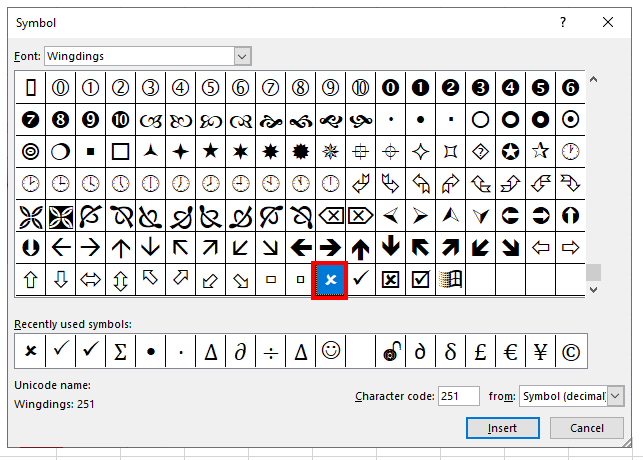Select the Yen sign recent symbol
The height and width of the screenshot is (460, 643).
tap(541, 351)
